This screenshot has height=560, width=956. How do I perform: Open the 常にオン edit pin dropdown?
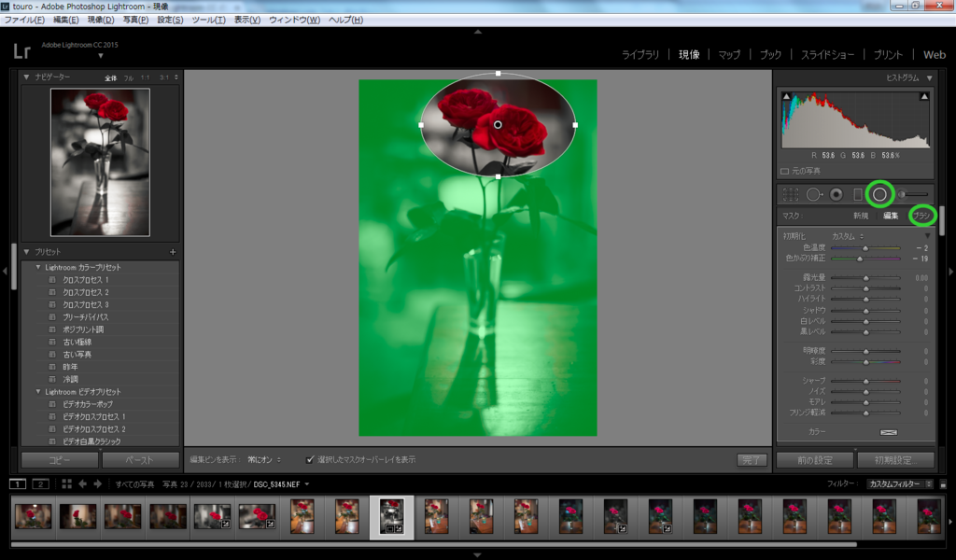(x=264, y=459)
